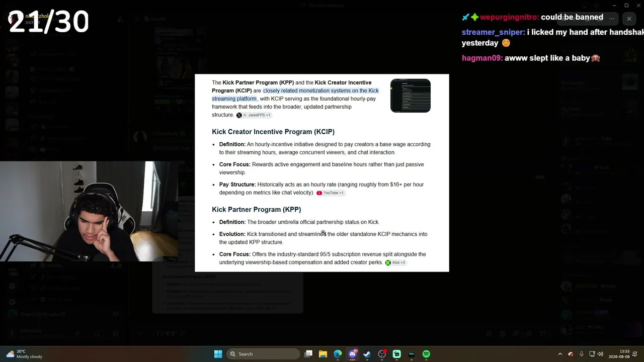The width and height of the screenshot is (644, 362).
Task: Open the weather widget showing Mostly cloudy
Action: (25, 354)
